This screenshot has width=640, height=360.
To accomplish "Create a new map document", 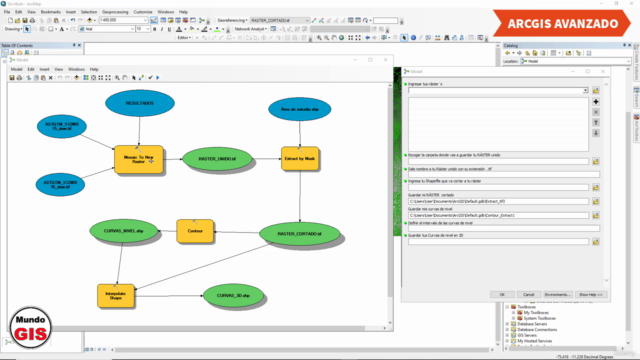I will click(x=10, y=20).
